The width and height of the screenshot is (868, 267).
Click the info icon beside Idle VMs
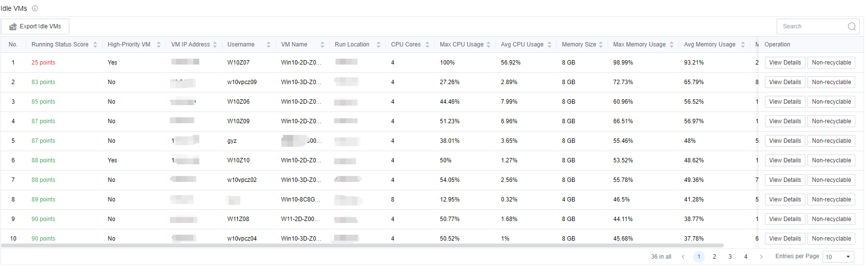click(35, 8)
